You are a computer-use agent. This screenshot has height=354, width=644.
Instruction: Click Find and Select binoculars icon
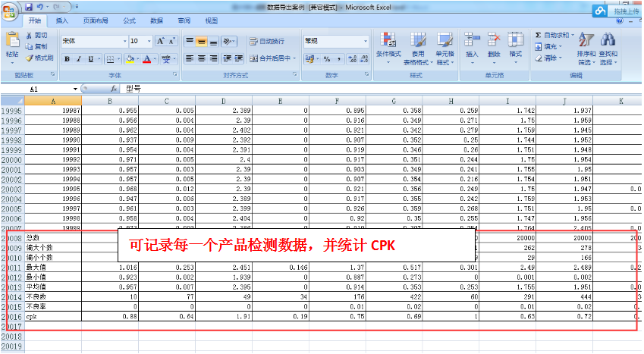[608, 41]
